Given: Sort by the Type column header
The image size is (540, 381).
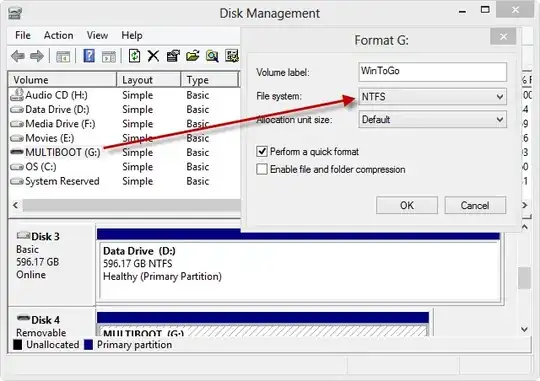Looking at the screenshot, I should pyautogui.click(x=210, y=80).
